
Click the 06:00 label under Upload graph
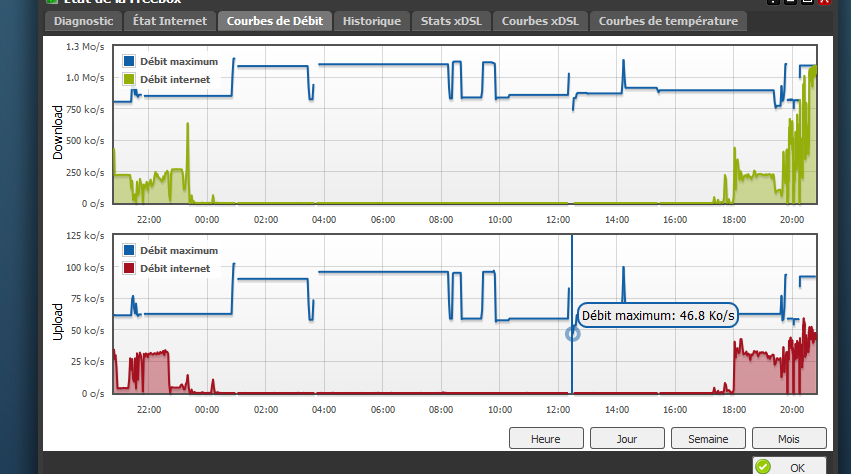click(383, 410)
